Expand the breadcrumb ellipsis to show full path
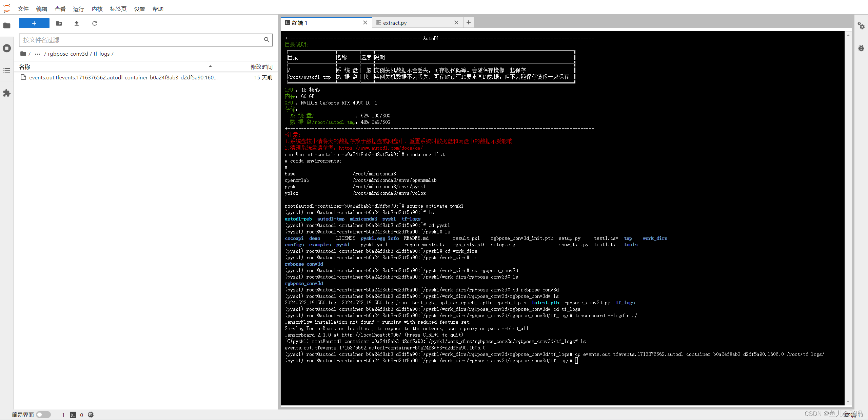The height and width of the screenshot is (420, 868). pos(37,54)
